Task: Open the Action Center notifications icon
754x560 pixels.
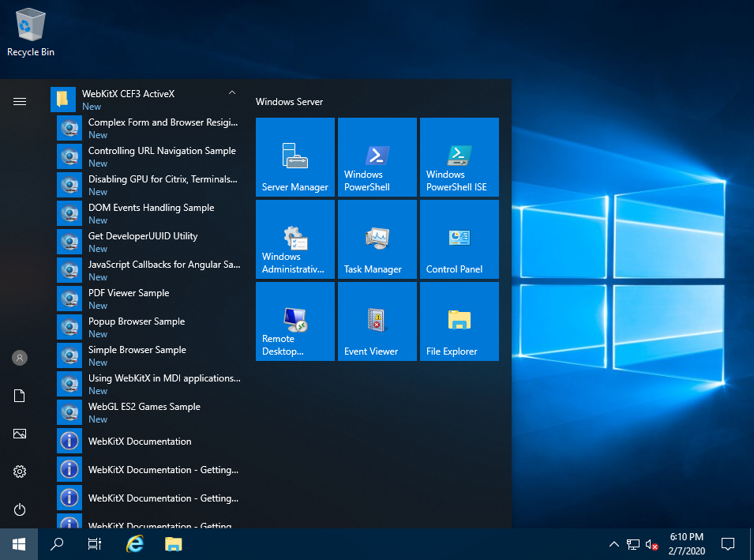Action: [x=728, y=544]
